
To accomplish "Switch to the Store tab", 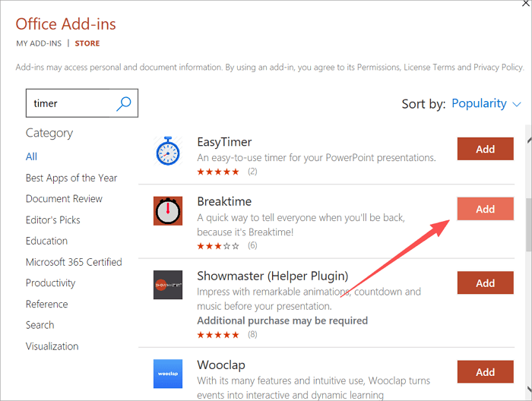I will tap(87, 43).
